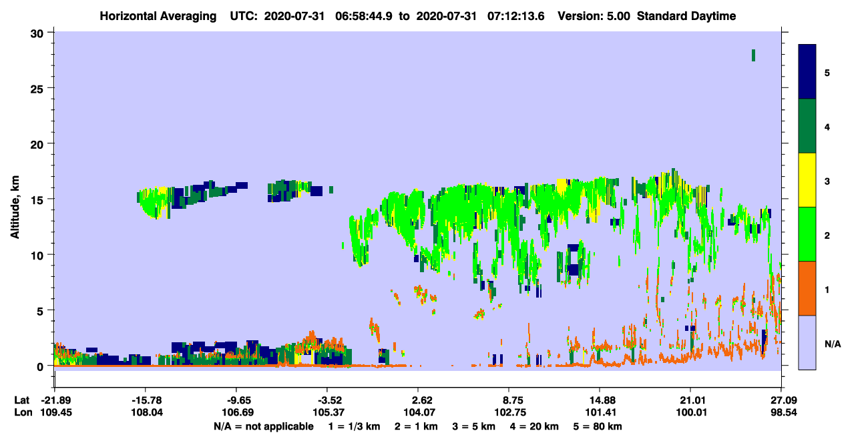Click the isolated green feature near 28 km altitude
Viewport: 868px width, 445px height.
[x=753, y=55]
